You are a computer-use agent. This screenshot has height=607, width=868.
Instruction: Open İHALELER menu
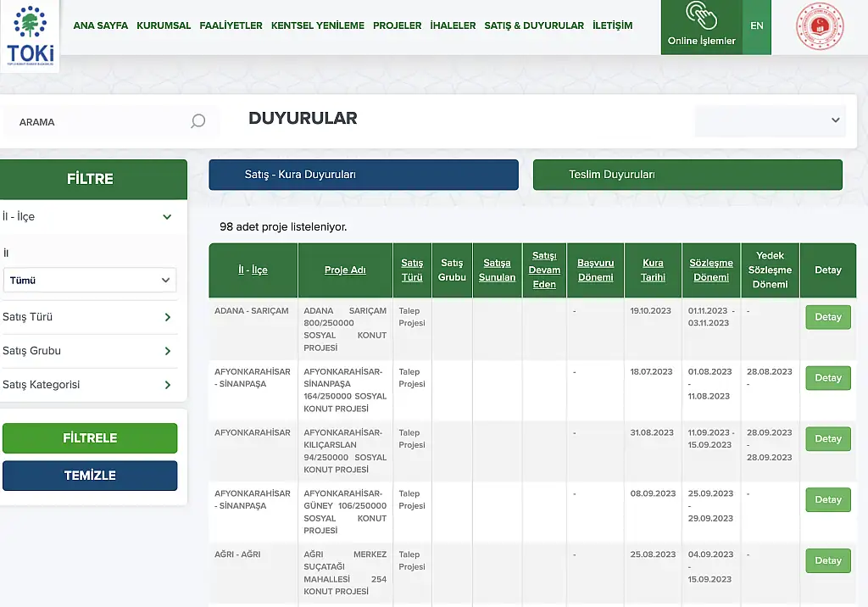(x=453, y=25)
